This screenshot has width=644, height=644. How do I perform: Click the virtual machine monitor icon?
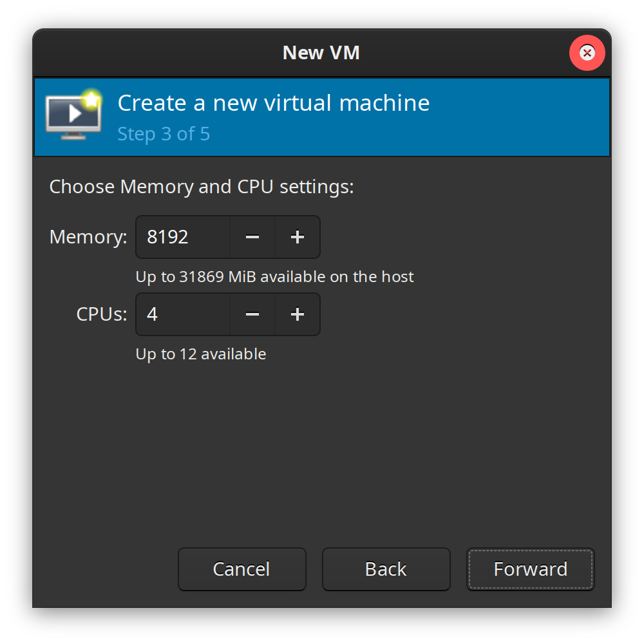pos(73,116)
